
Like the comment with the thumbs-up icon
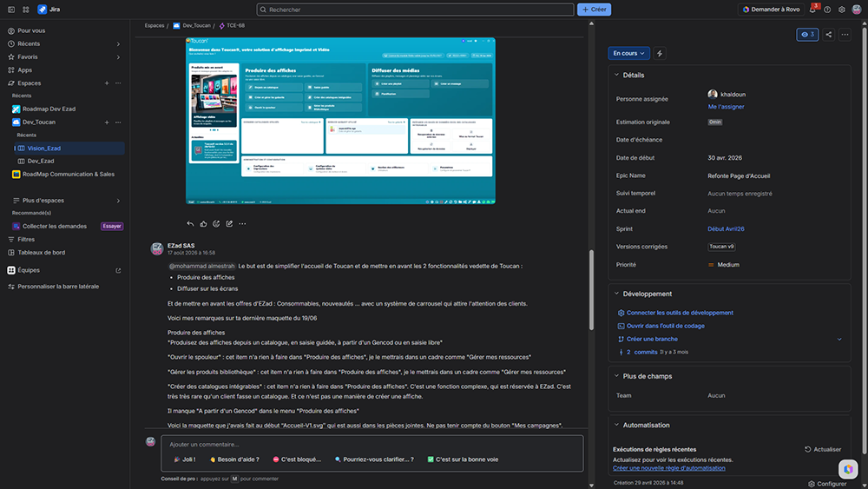coord(203,224)
